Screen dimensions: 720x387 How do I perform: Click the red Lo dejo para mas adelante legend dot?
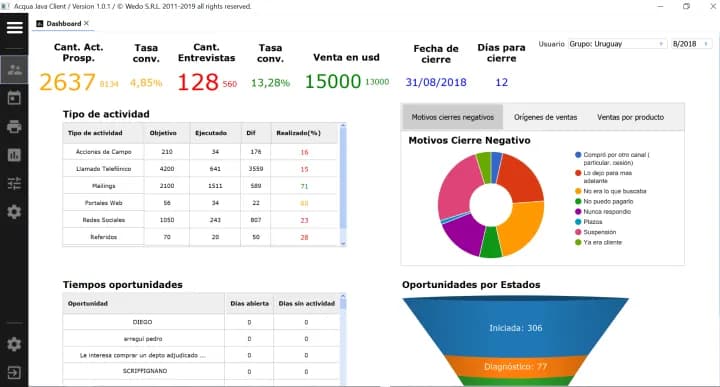[578, 173]
